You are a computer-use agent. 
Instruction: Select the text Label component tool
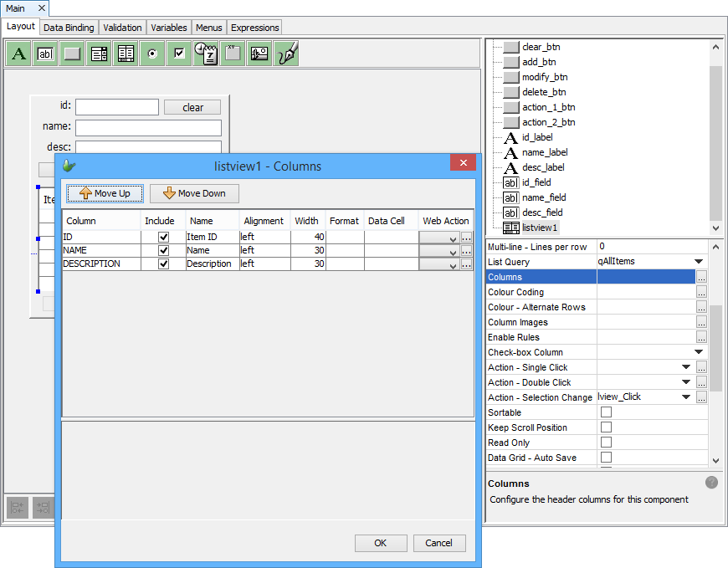click(19, 54)
